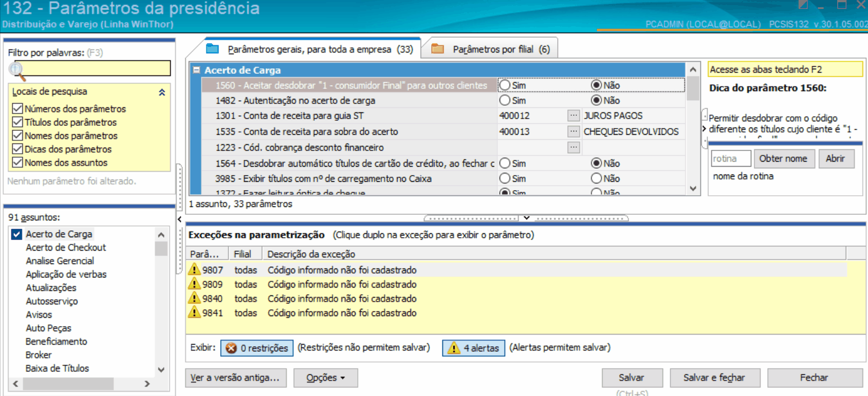Toggle Títulos dos parâmetros checkbox
Image resolution: width=868 pixels, height=396 pixels.
(x=17, y=122)
